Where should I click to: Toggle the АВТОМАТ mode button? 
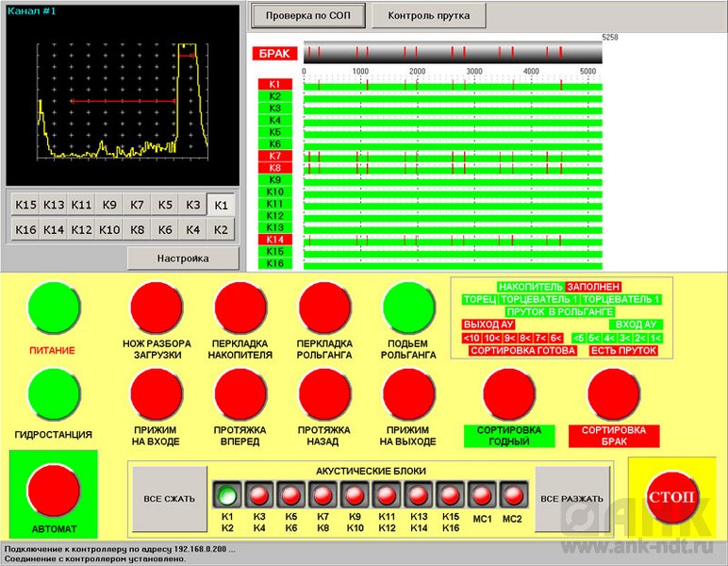54,491
